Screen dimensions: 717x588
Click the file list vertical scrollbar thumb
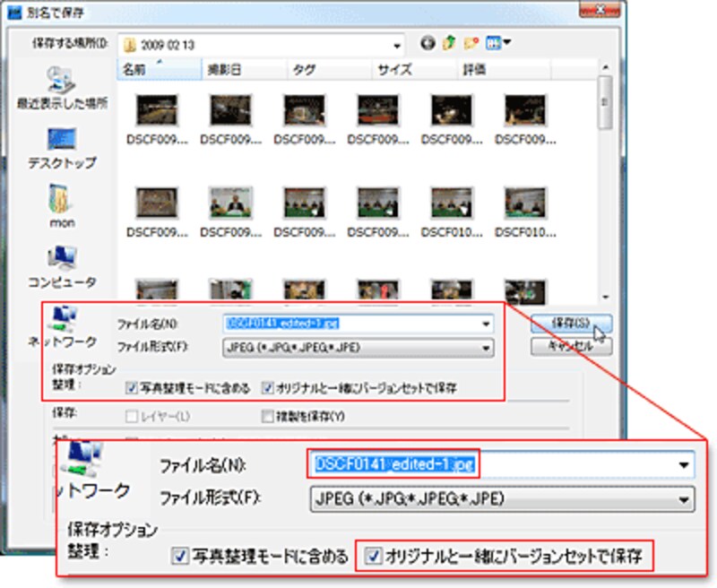coord(606,102)
